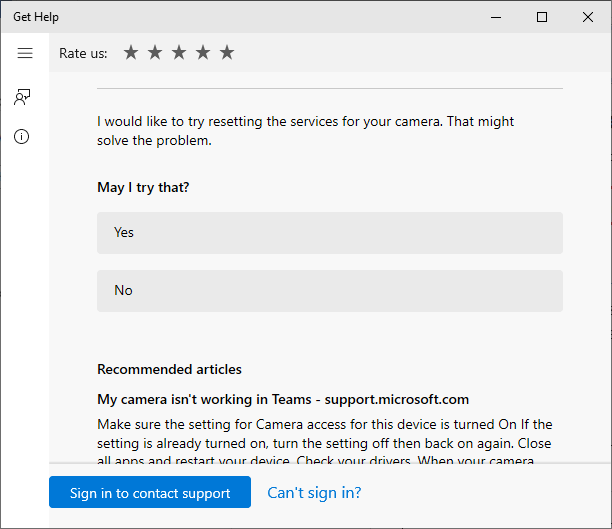Open the About info icon
This screenshot has width=612, height=529.
(x=21, y=137)
